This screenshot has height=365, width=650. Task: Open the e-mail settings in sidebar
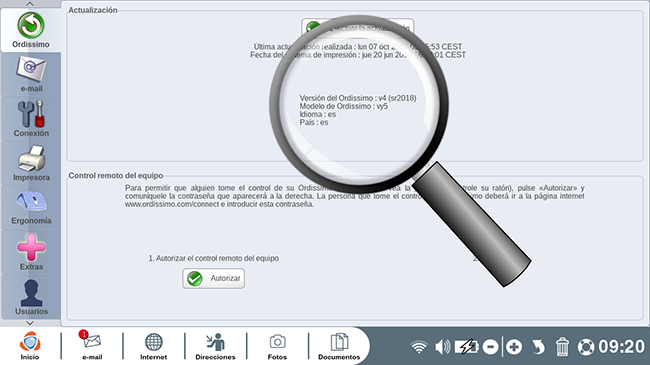click(x=31, y=75)
